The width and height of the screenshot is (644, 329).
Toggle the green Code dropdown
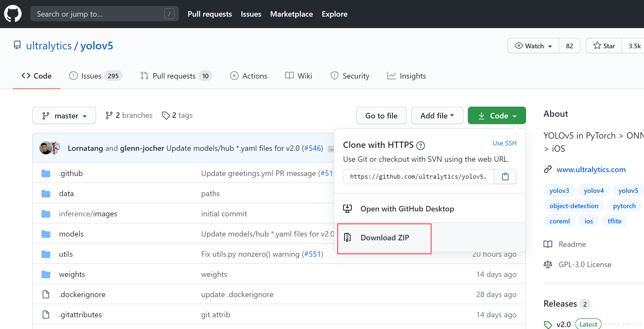(x=497, y=116)
